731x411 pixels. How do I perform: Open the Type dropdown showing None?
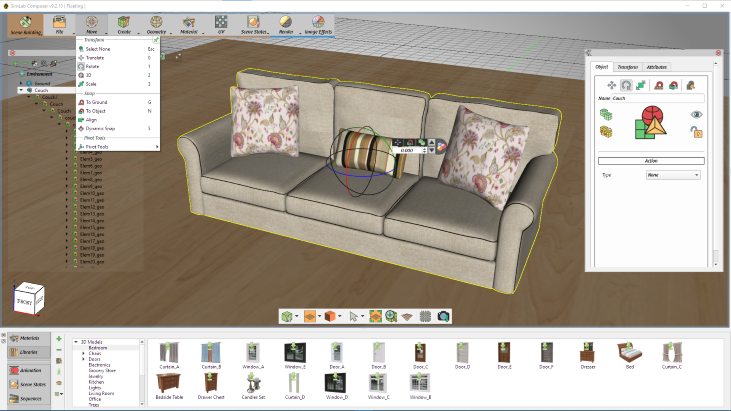click(673, 175)
